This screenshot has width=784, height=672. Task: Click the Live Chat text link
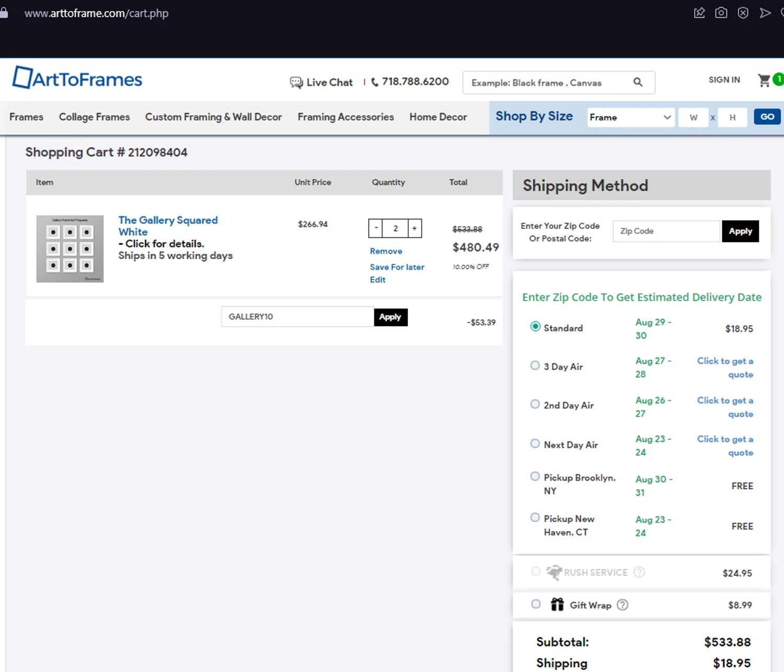[329, 83]
